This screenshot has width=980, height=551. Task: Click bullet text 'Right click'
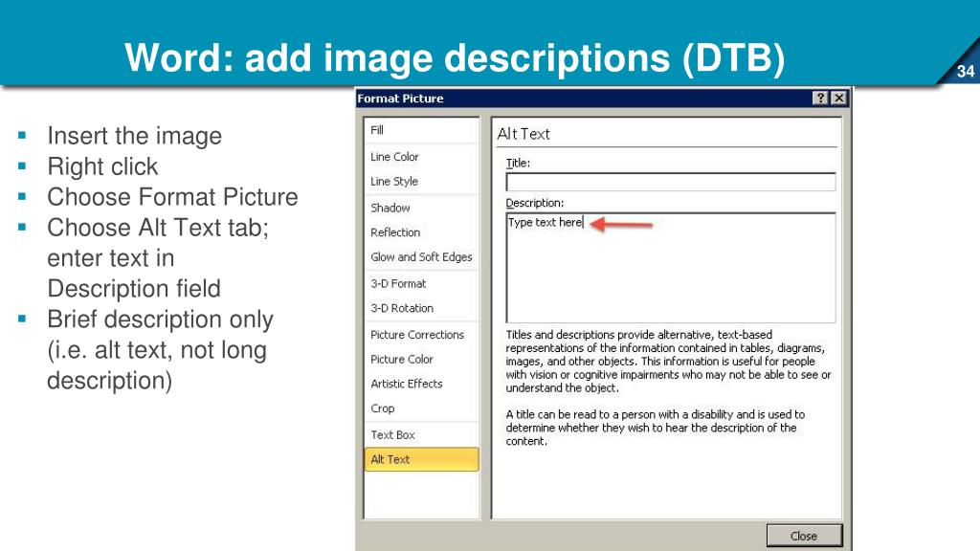click(102, 166)
